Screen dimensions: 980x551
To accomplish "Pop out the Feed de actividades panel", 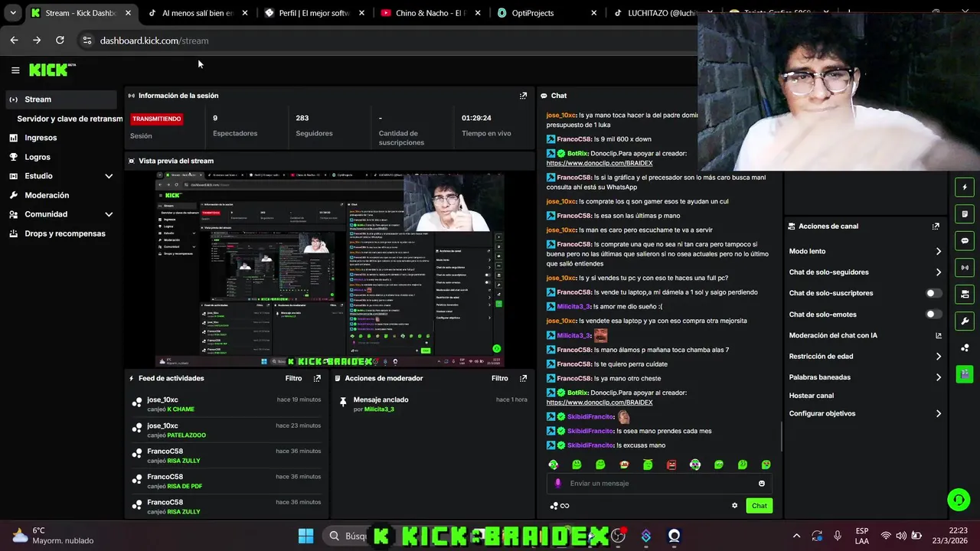I will (x=317, y=378).
